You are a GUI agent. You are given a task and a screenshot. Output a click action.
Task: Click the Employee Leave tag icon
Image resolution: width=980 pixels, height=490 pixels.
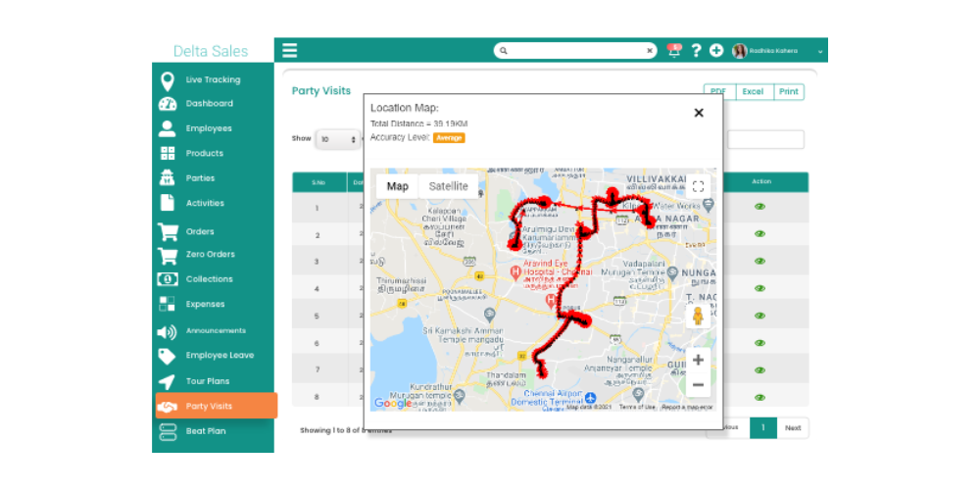(x=167, y=357)
